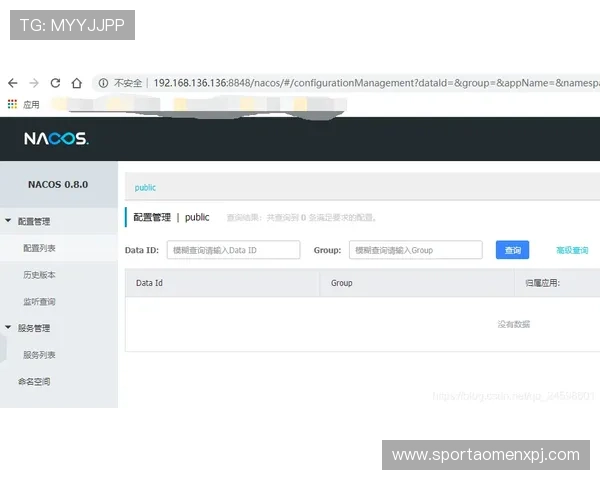
Task: Open 监听查询 in the sidebar
Action: click(39, 302)
